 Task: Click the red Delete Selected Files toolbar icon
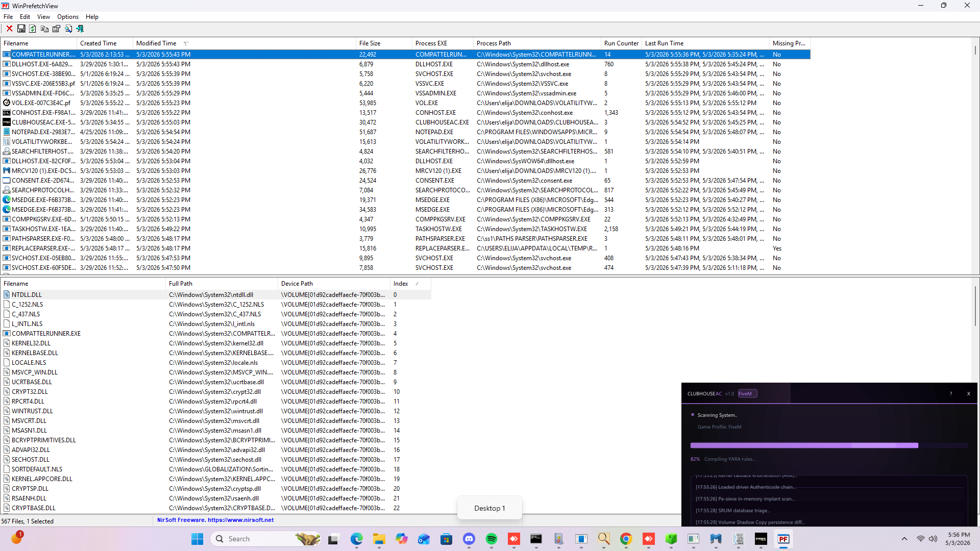[x=9, y=29]
